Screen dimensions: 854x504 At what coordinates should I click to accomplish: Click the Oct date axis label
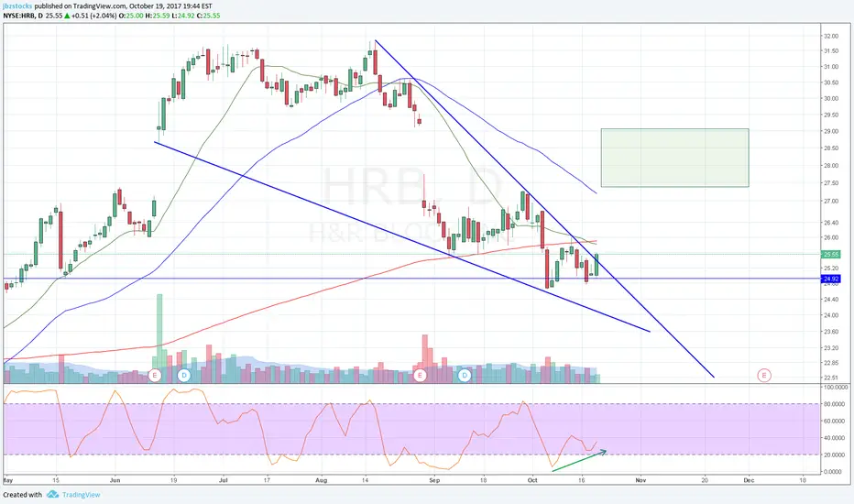coord(532,480)
